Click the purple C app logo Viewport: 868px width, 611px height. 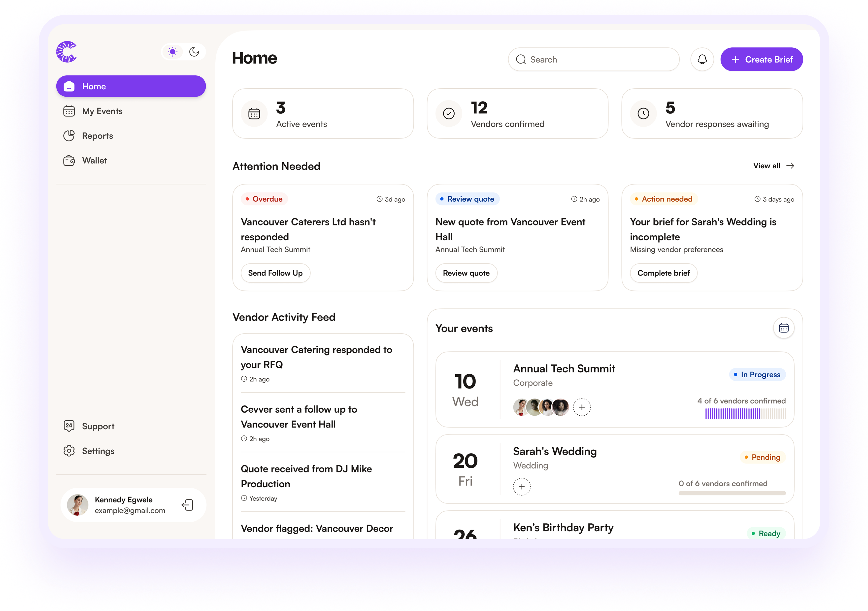point(67,52)
